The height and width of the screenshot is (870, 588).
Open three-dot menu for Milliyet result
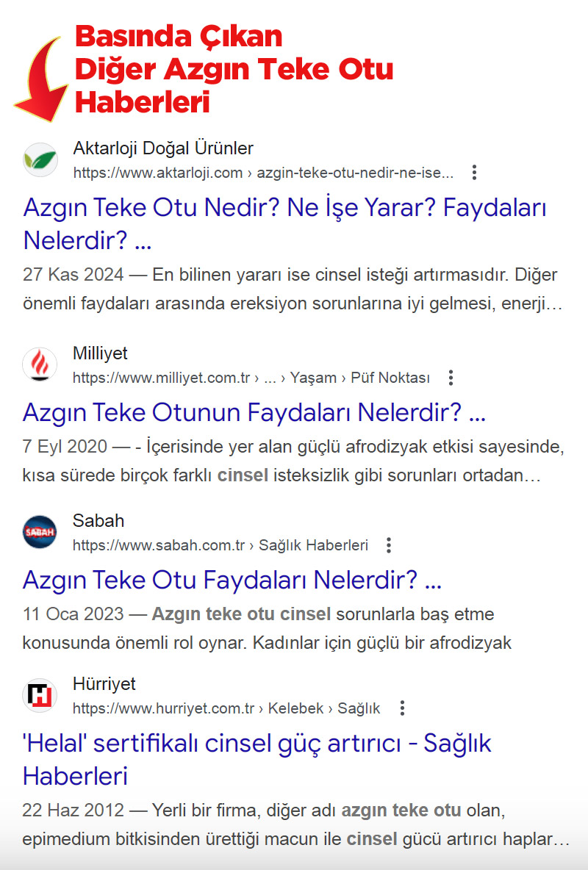[x=451, y=378]
